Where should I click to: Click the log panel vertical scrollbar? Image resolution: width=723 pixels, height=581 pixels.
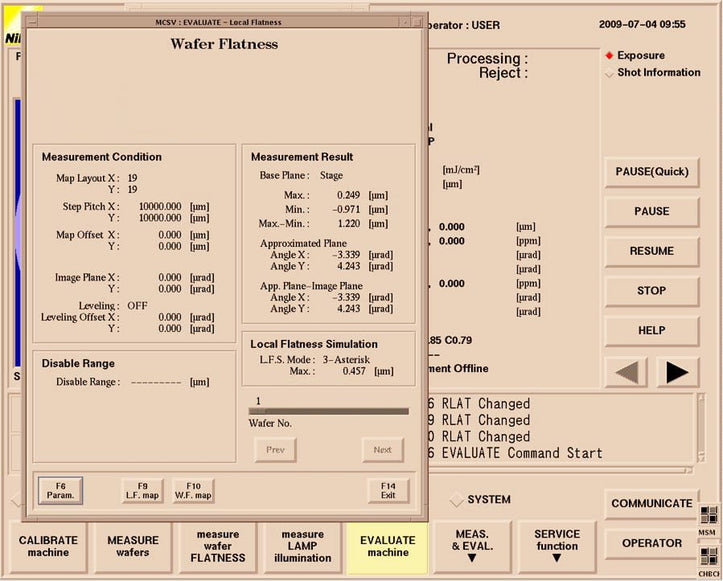(700, 427)
